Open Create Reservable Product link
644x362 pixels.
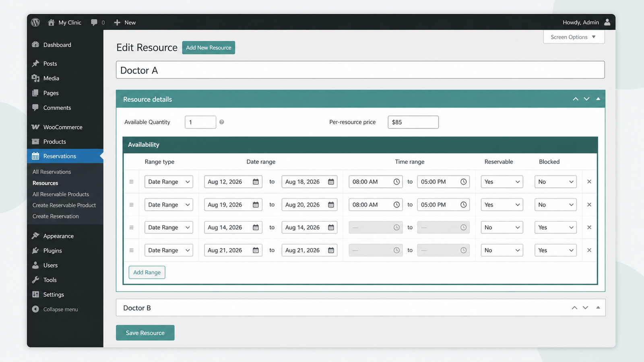coord(64,205)
